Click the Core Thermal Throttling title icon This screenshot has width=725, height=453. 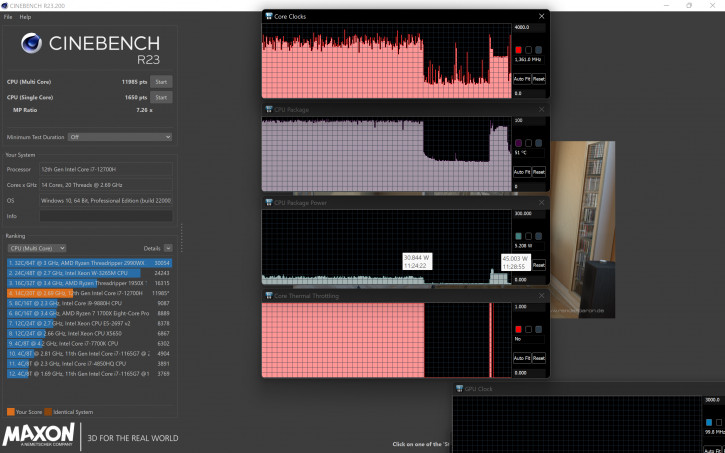click(x=269, y=295)
